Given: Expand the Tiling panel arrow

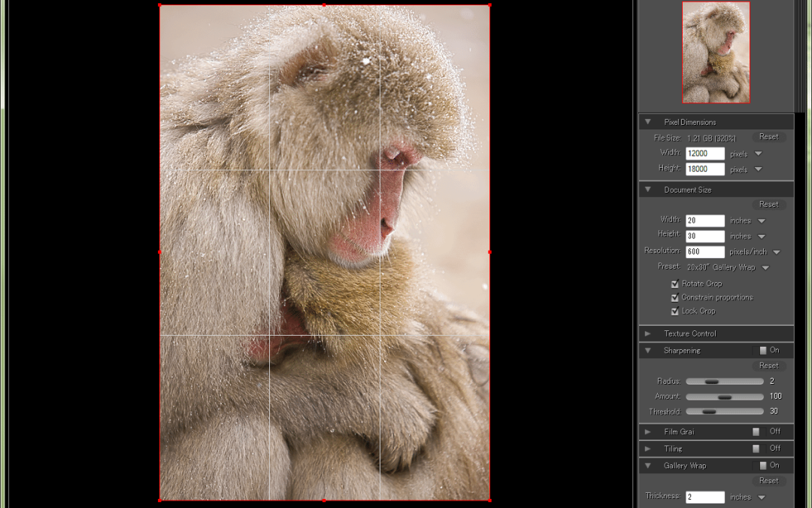Looking at the screenshot, I should (648, 449).
